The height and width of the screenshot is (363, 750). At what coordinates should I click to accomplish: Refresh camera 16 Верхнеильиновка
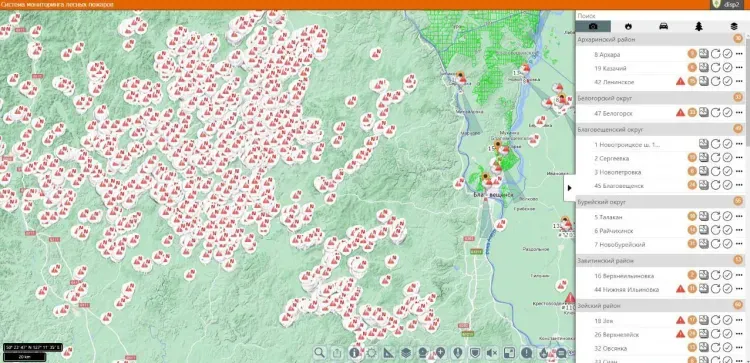pos(716,275)
